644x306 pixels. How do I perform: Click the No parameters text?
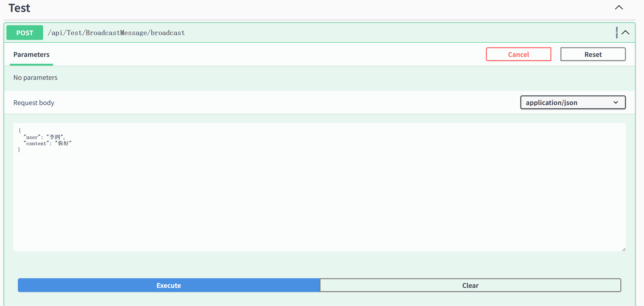click(x=35, y=78)
